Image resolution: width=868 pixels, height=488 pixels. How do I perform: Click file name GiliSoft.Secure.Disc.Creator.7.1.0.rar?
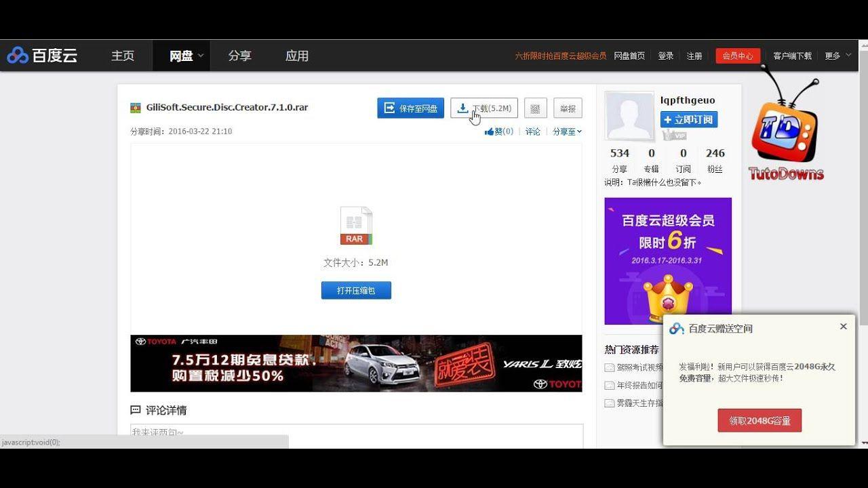click(x=227, y=107)
